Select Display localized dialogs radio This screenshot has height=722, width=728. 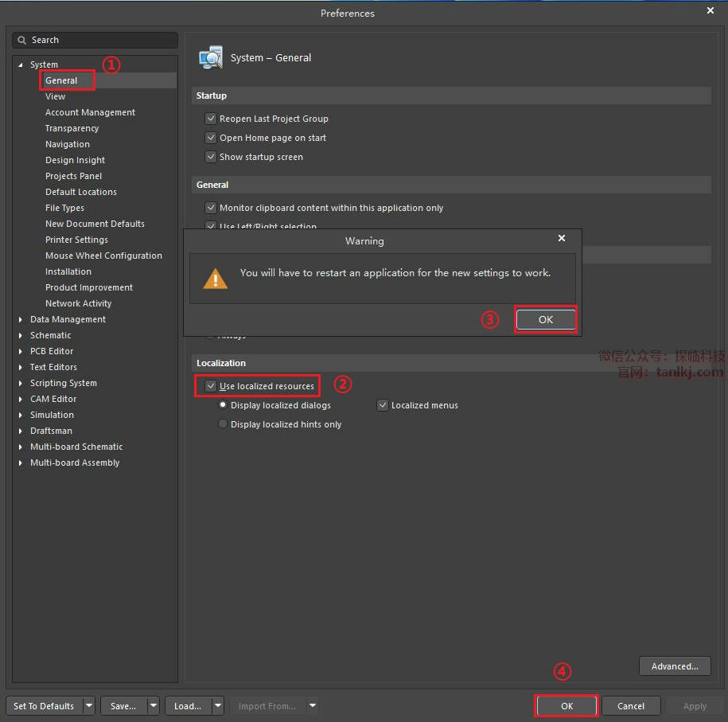[223, 404]
